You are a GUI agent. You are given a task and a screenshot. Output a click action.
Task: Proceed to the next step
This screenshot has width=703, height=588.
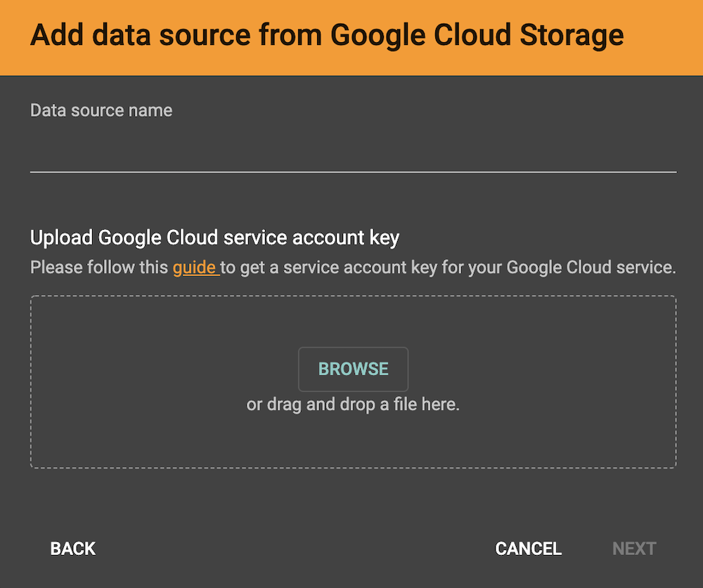633,549
